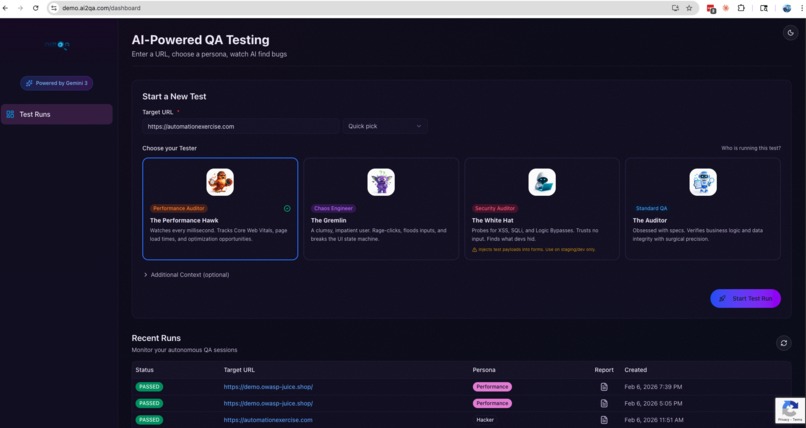Image resolution: width=806 pixels, height=428 pixels.
Task: Click PASSED badge of 11:51 AM run
Action: (x=149, y=420)
